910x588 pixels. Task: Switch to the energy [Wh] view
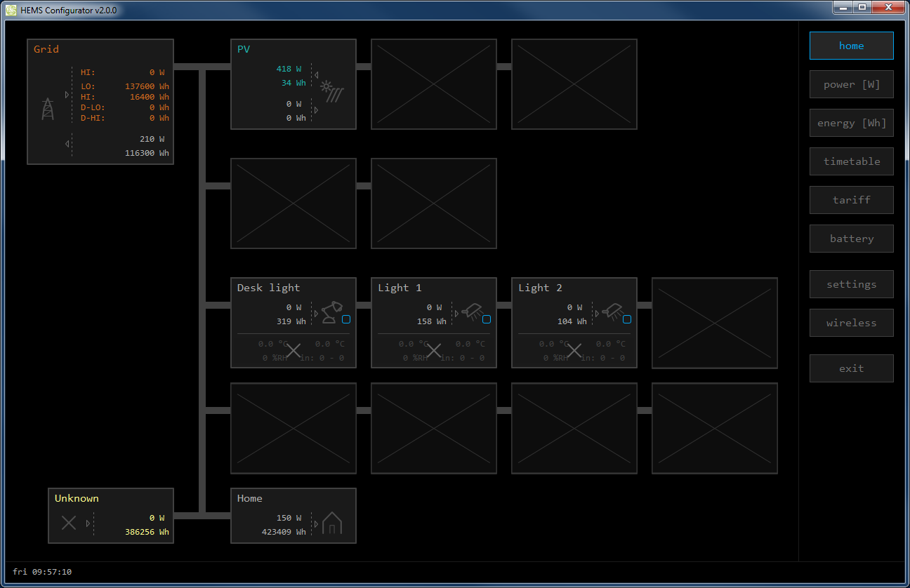[x=851, y=123]
